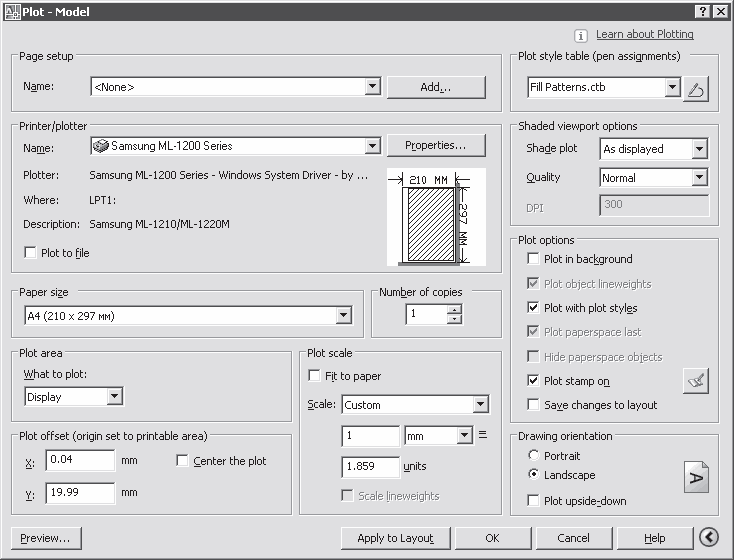
Task: Click the plot style table editor icon
Action: point(696,89)
